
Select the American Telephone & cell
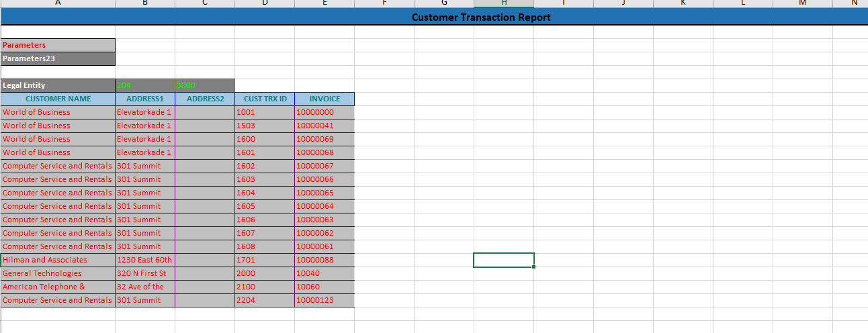point(58,287)
